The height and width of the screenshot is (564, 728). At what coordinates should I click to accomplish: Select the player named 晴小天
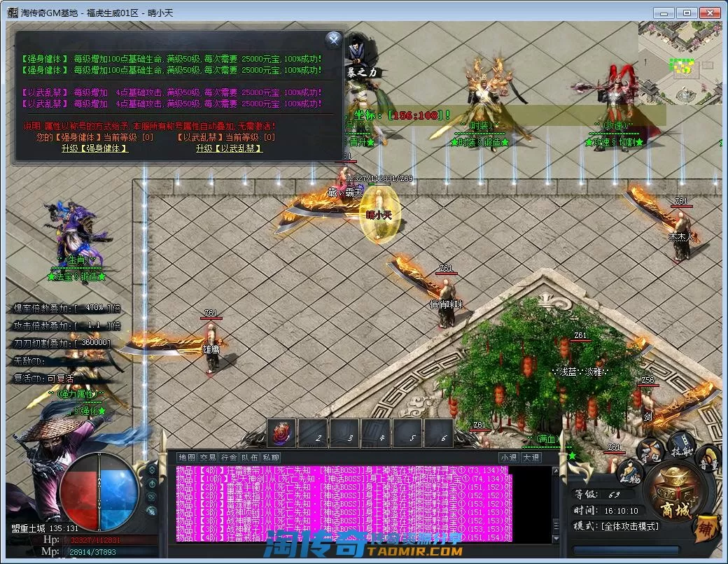(x=379, y=215)
